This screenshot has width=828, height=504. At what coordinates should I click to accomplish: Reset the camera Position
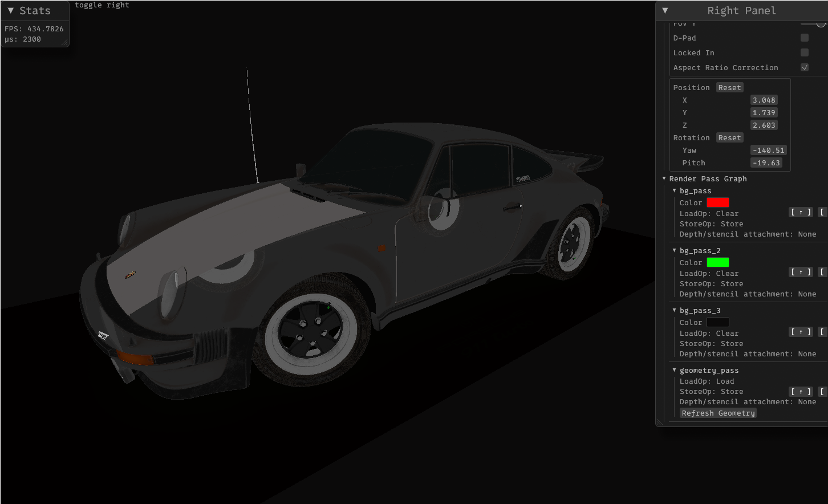point(730,87)
